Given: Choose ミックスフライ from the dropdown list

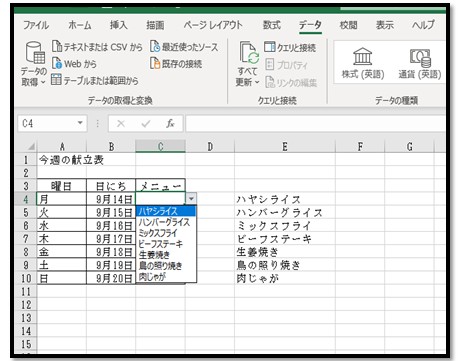Looking at the screenshot, I should pyautogui.click(x=166, y=233).
